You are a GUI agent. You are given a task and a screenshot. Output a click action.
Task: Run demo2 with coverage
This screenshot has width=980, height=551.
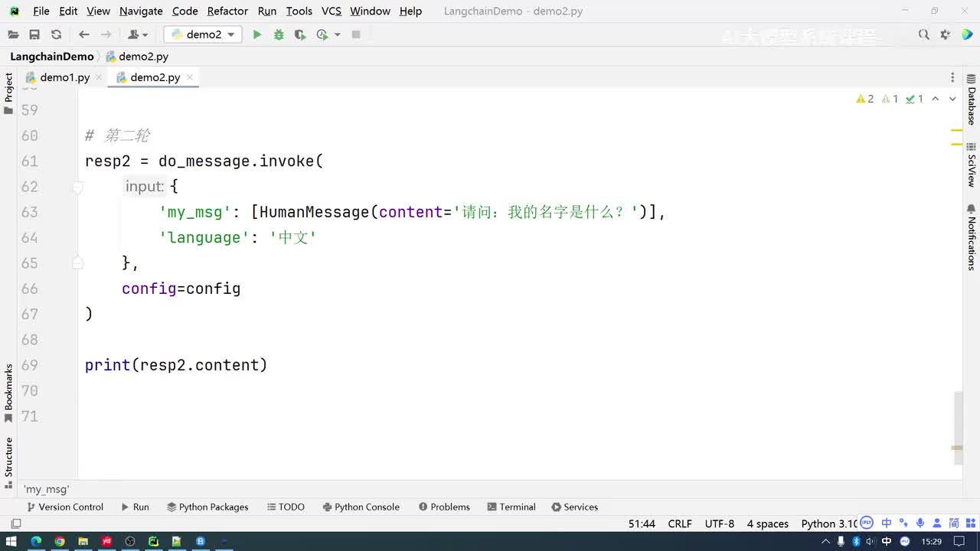tap(300, 34)
